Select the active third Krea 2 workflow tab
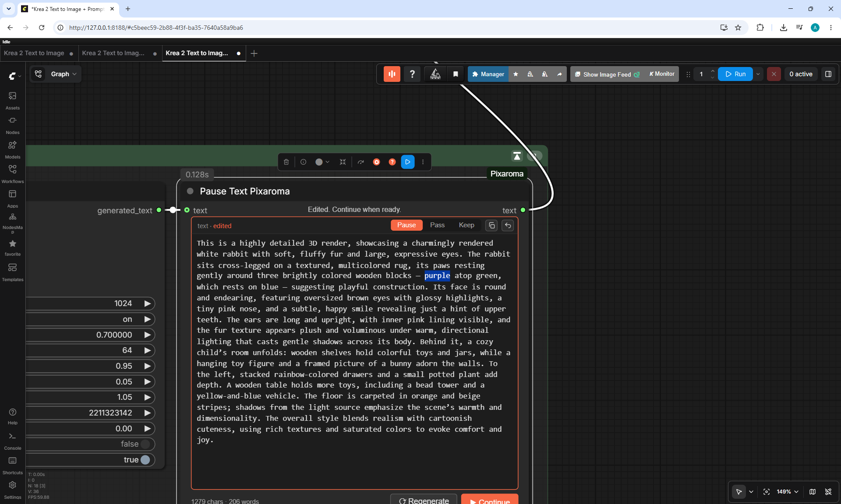 click(x=204, y=53)
